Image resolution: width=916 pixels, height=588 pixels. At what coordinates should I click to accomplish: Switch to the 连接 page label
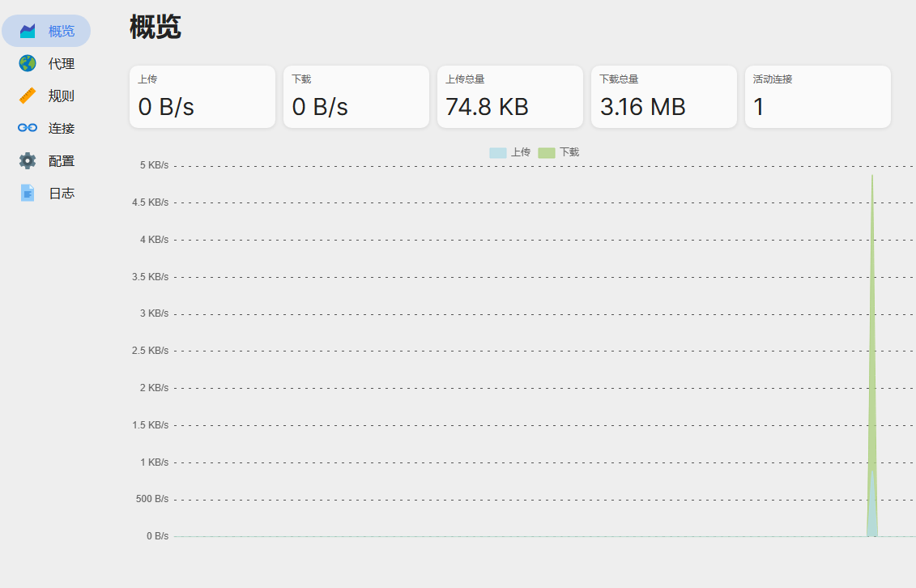[x=62, y=128]
